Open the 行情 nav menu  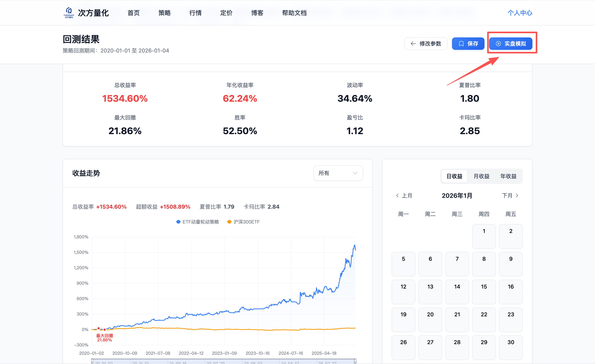coord(195,13)
